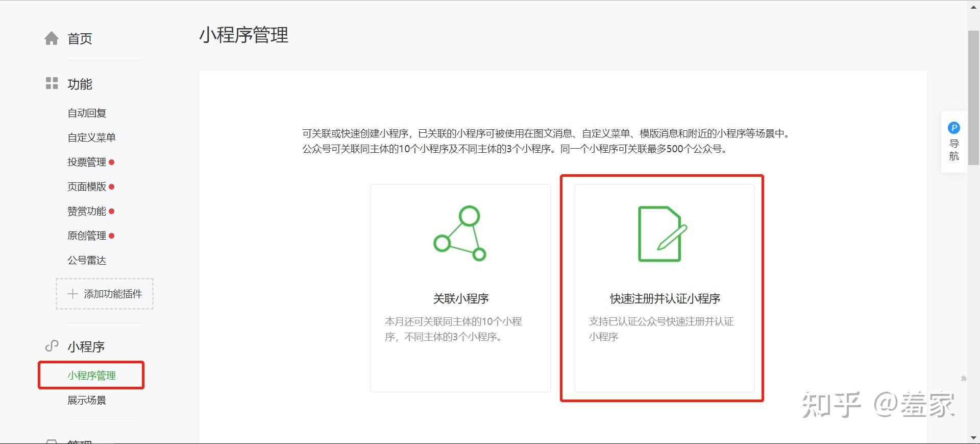This screenshot has width=980, height=444.
Task: Click the home icon beside 首页
Action: point(52,38)
